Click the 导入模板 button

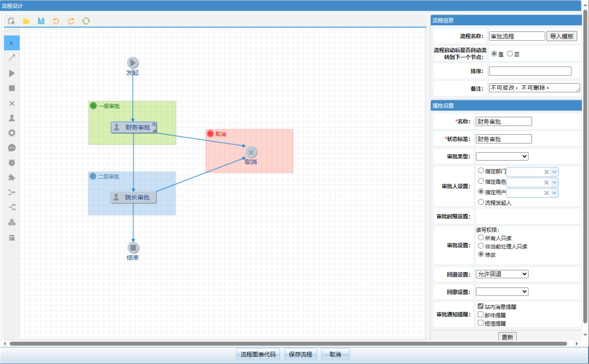(x=562, y=36)
